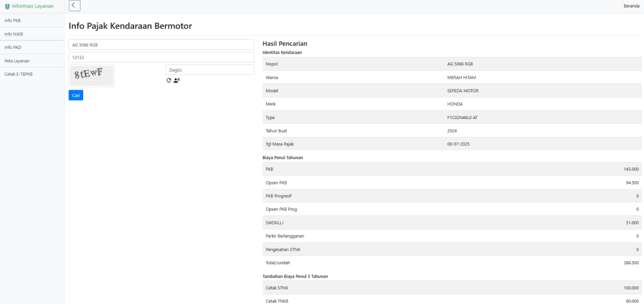Click the SWDKLLJ fee row
Image resolution: width=644 pixels, height=304 pixels.
(x=452, y=223)
